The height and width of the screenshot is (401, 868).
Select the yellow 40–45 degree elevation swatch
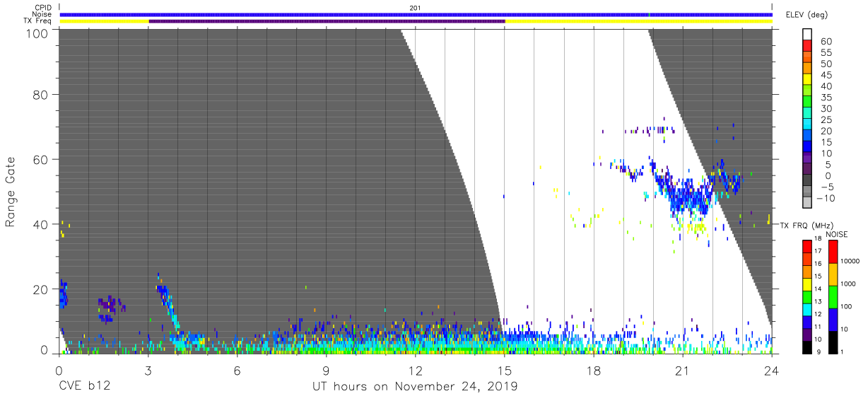point(807,81)
